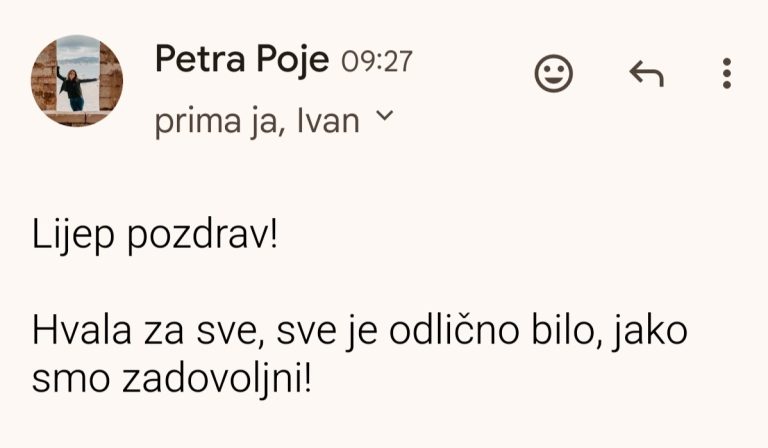Click the 09:27 timestamp

point(377,62)
